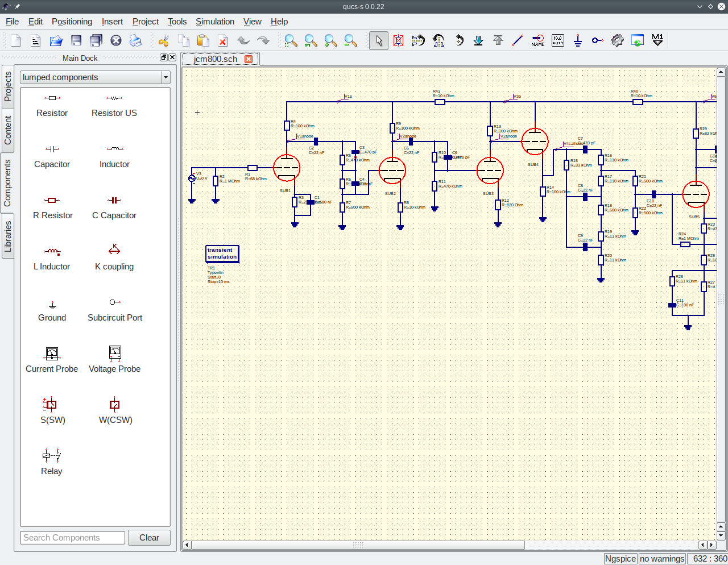
Task: Click the Simulate gear icon
Action: (617, 40)
